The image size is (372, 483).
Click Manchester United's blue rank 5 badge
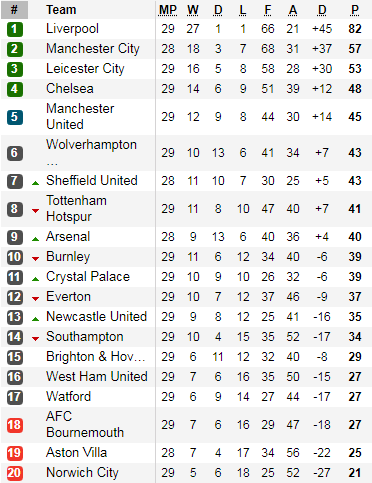tap(15, 117)
